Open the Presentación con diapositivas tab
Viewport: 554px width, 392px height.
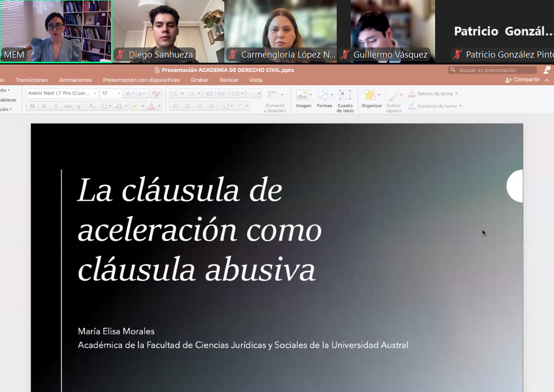click(141, 80)
